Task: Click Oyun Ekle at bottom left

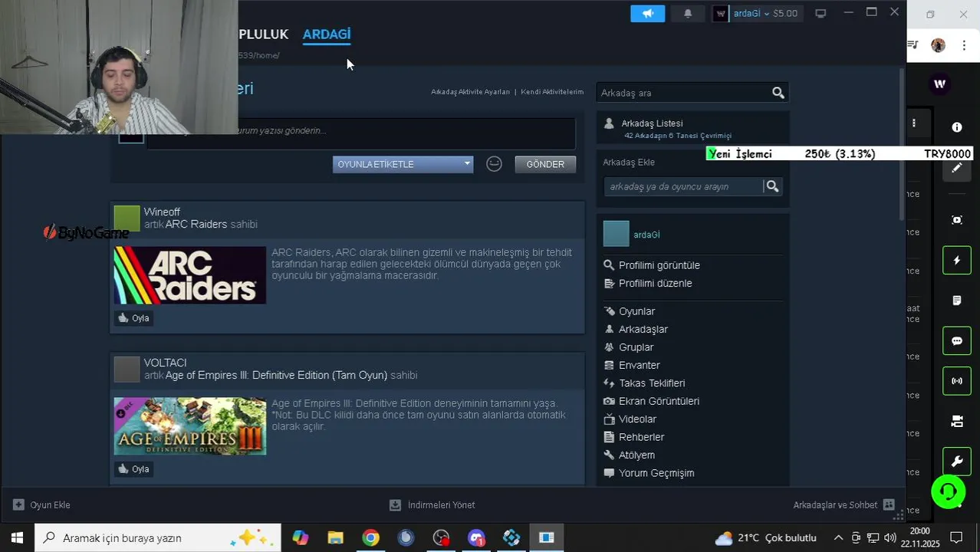Action: (x=41, y=505)
